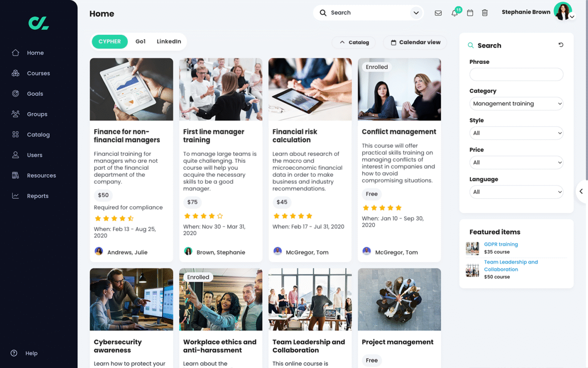Click the magnifier icon in top search bar
This screenshot has width=588, height=368.
[x=323, y=13]
